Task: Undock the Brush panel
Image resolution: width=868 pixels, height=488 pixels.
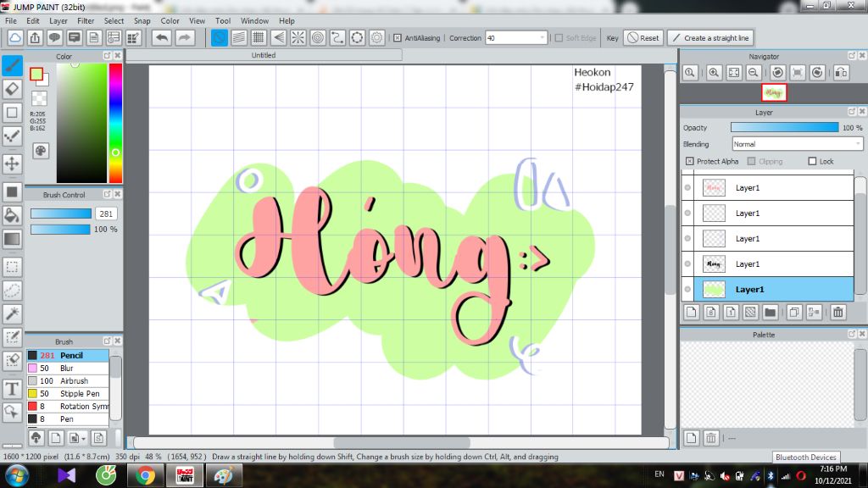Action: 107,341
